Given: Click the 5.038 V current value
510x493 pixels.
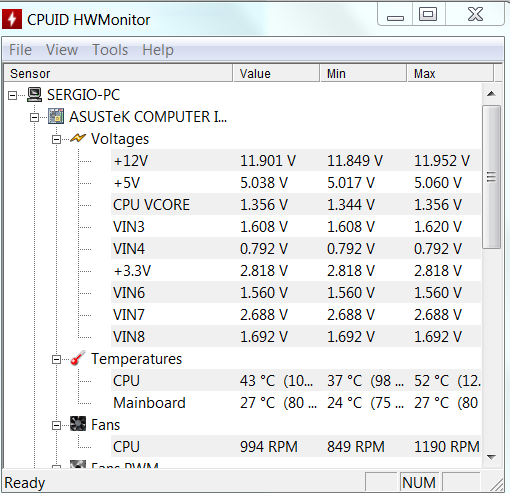Looking at the screenshot, I should [264, 183].
